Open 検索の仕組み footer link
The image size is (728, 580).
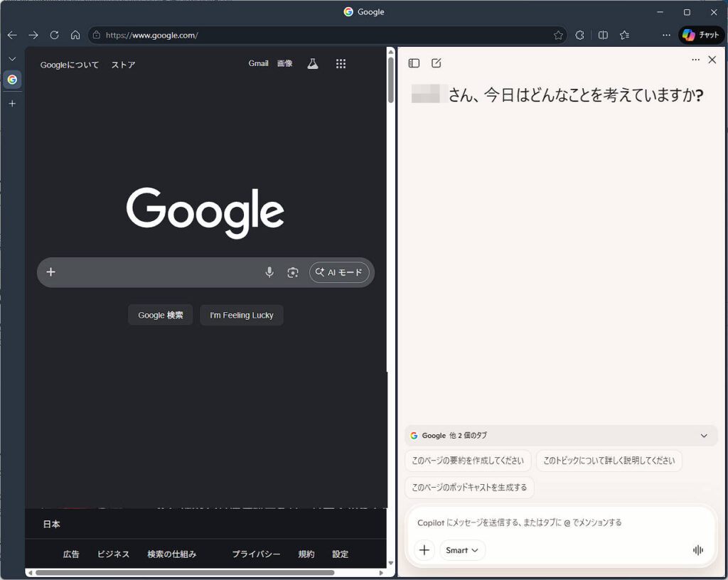click(x=172, y=554)
